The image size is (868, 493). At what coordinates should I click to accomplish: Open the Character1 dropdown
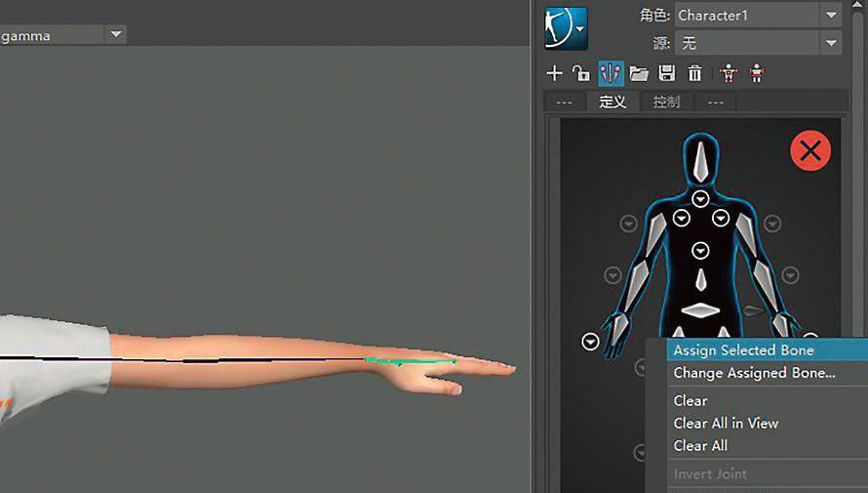point(758,16)
